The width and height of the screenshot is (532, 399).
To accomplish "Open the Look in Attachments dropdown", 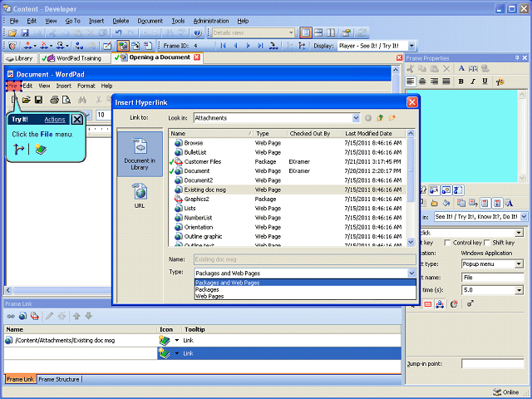I will coord(356,118).
